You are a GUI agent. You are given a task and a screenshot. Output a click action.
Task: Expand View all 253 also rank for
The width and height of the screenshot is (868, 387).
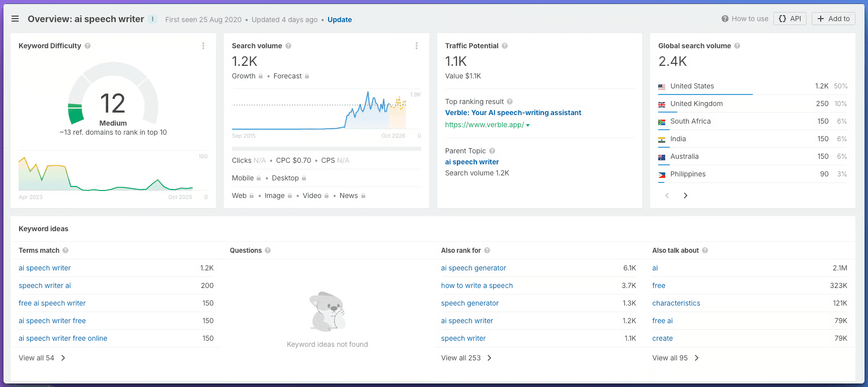(466, 358)
